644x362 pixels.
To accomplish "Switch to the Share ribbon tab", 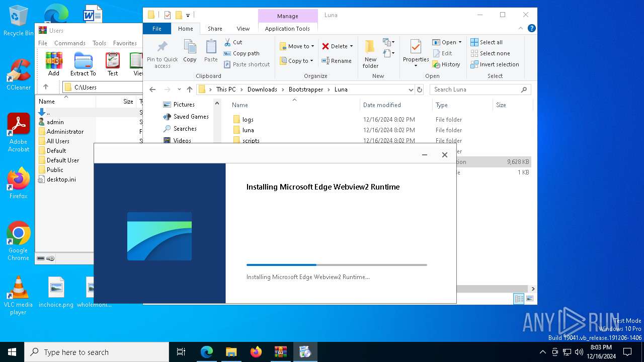I will 215,29.
